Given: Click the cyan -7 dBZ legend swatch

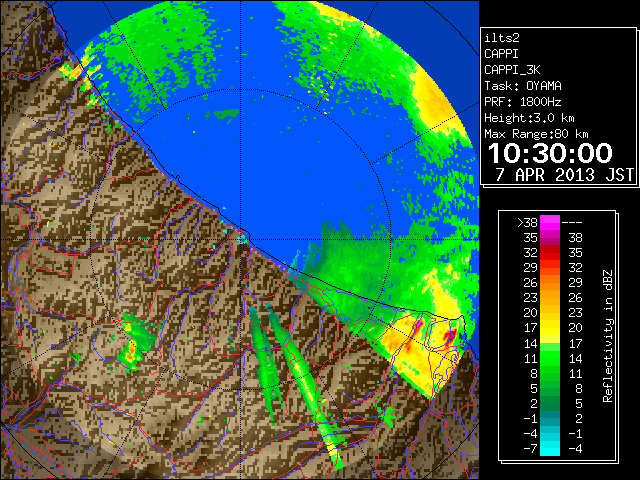Looking at the screenshot, I should pos(550,449).
